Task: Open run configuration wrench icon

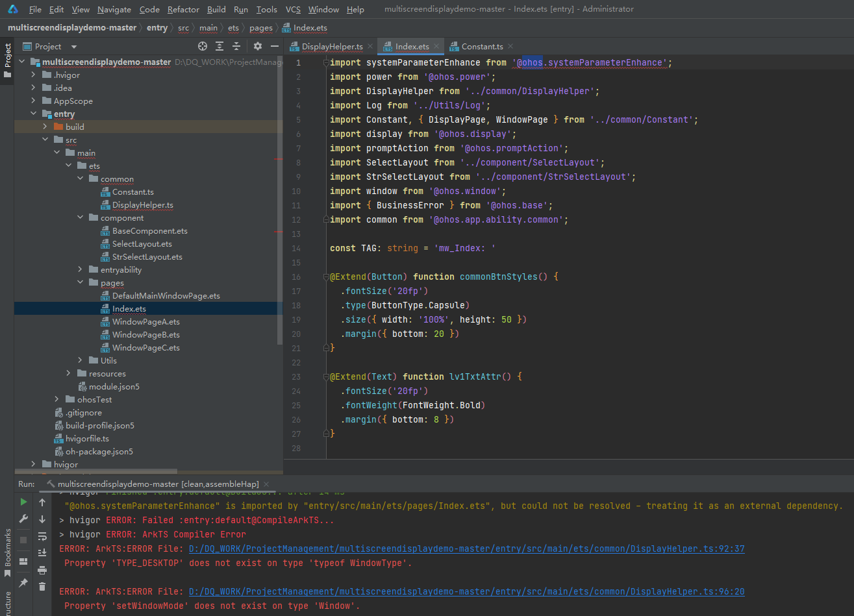Action: [x=23, y=519]
